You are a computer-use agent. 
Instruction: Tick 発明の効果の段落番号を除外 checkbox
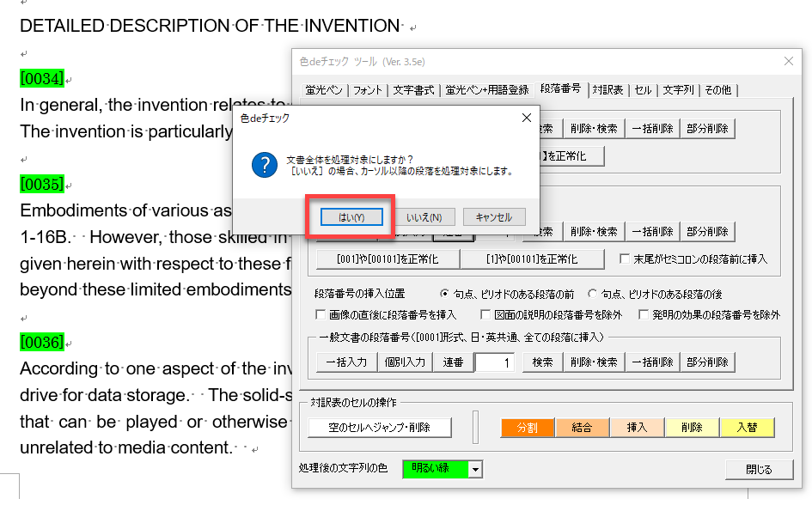pos(644,315)
